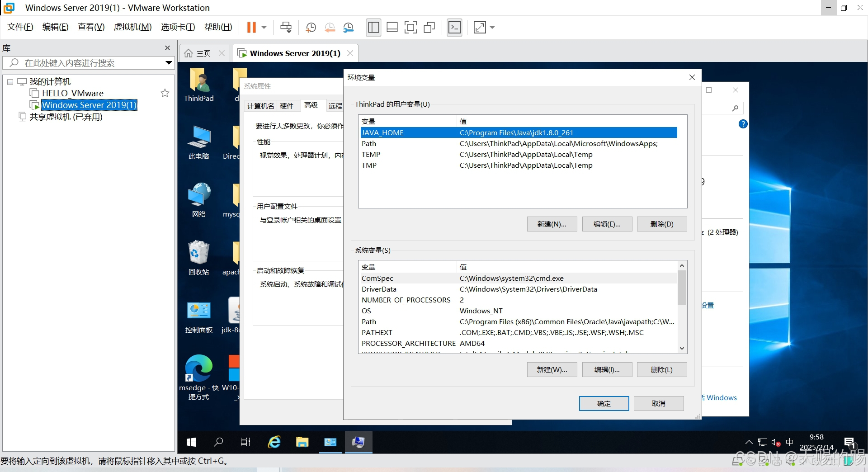Image resolution: width=868 pixels, height=472 pixels.
Task: Collapse the 我的计算机 tree node
Action: coord(10,82)
